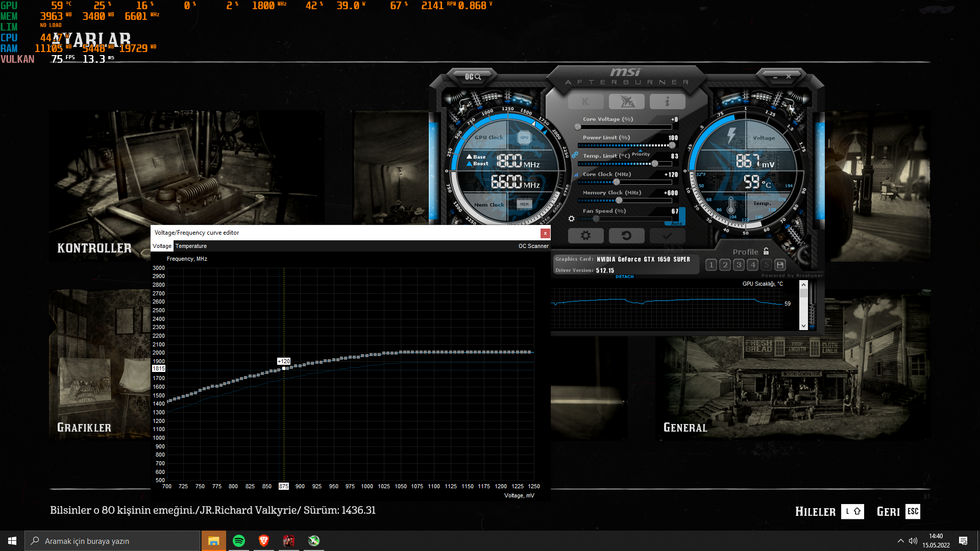The width and height of the screenshot is (980, 551).
Task: Open the Windows Start menu
Action: [x=12, y=541]
